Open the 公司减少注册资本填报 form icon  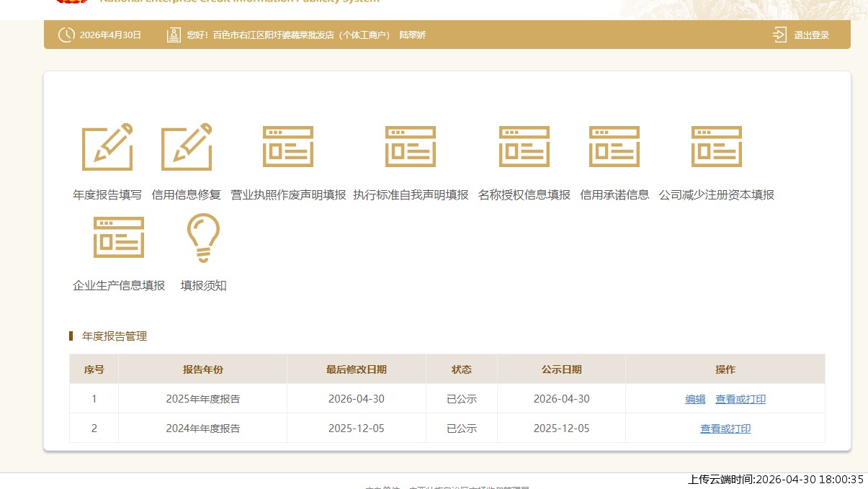point(717,147)
